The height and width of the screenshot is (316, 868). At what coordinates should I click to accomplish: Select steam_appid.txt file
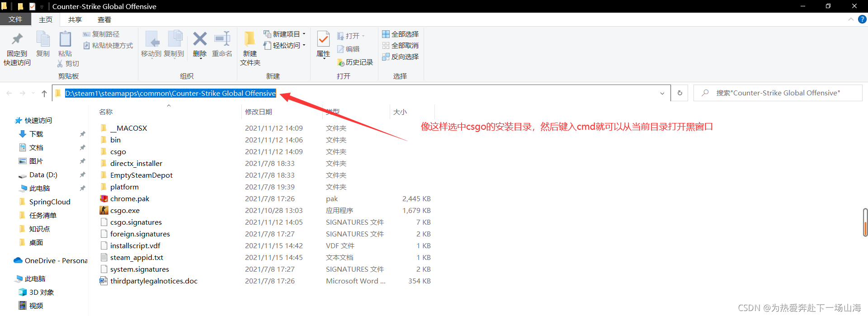tap(137, 257)
